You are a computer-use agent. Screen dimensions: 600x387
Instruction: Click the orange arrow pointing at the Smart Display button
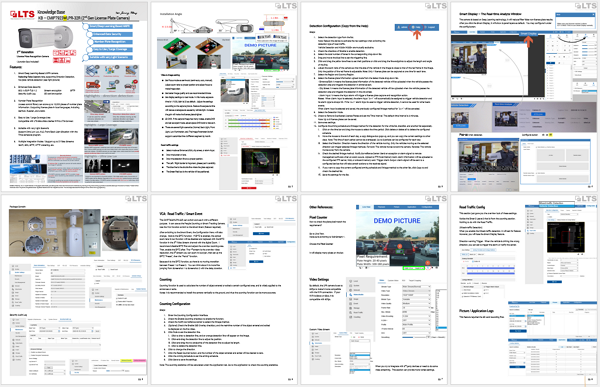(528, 41)
